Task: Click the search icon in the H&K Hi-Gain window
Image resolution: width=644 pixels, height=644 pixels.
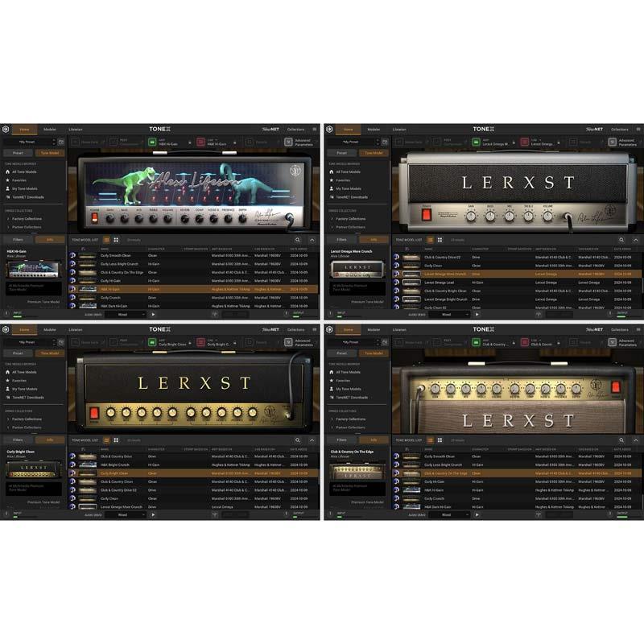Action: click(297, 240)
